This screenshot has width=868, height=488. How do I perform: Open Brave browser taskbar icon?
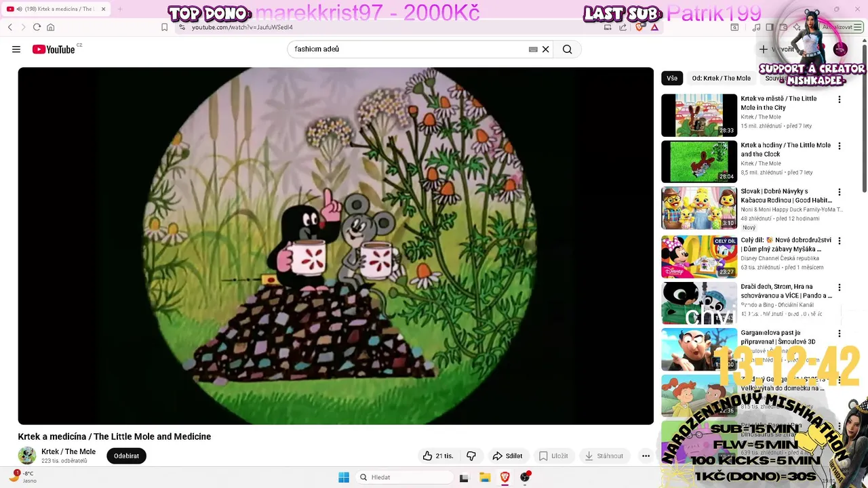[x=505, y=477]
